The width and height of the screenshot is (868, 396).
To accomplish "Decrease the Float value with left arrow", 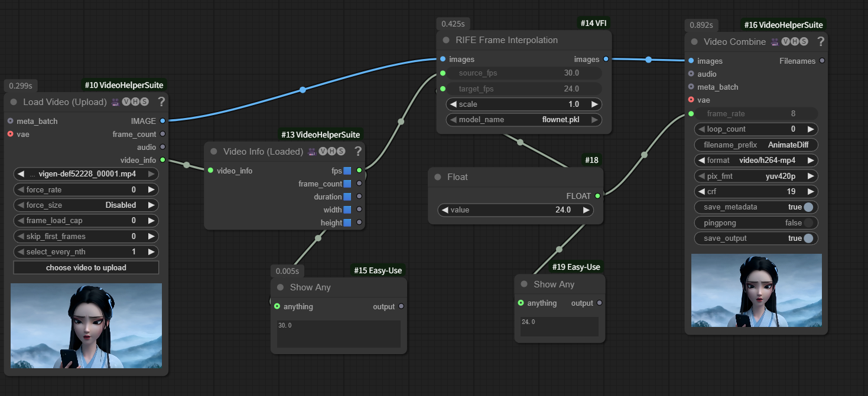I will click(x=444, y=210).
